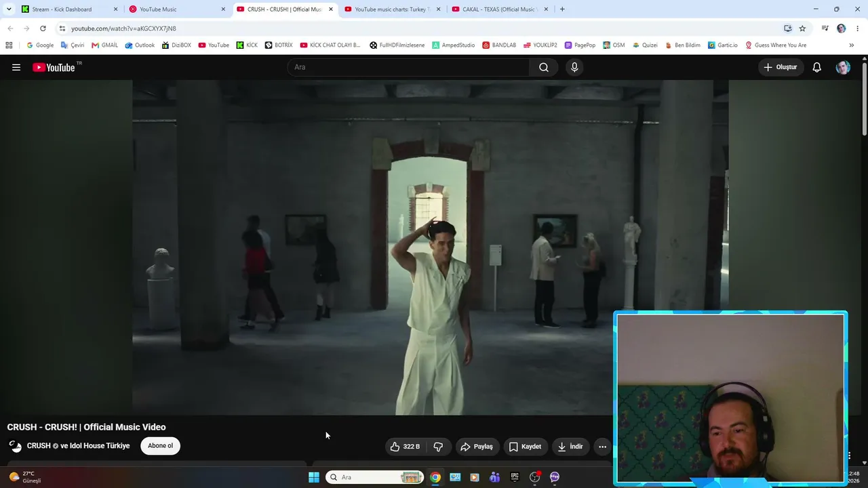Open the weather widget showing 27°C
This screenshot has width=868, height=488.
[25, 477]
